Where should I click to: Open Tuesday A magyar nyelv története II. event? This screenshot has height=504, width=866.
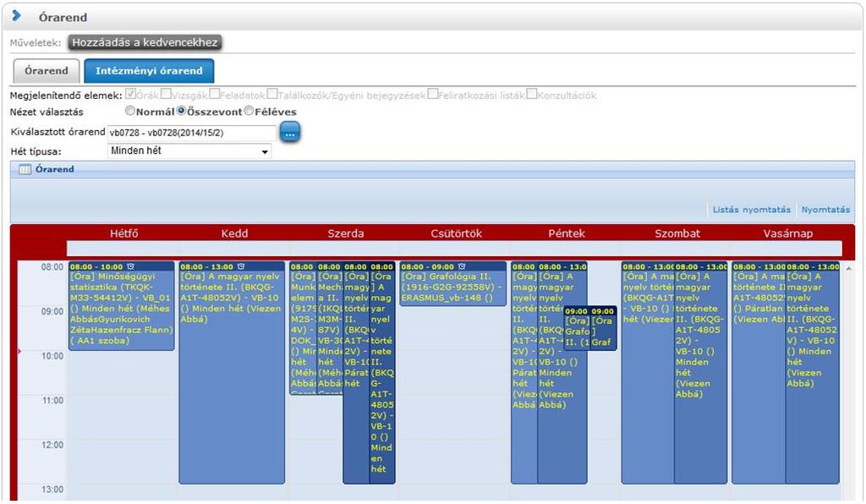(232, 373)
